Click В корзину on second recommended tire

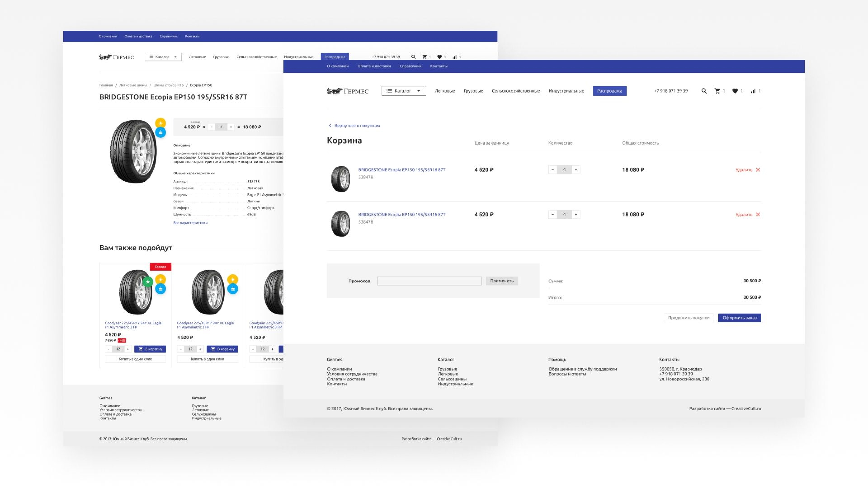[222, 349]
